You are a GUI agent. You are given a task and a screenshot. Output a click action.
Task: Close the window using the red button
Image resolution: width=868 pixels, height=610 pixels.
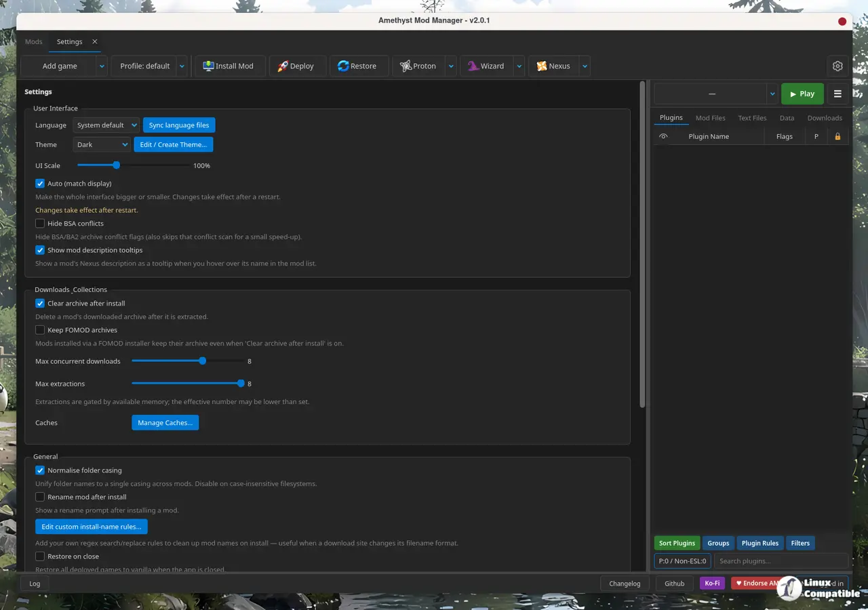(842, 21)
